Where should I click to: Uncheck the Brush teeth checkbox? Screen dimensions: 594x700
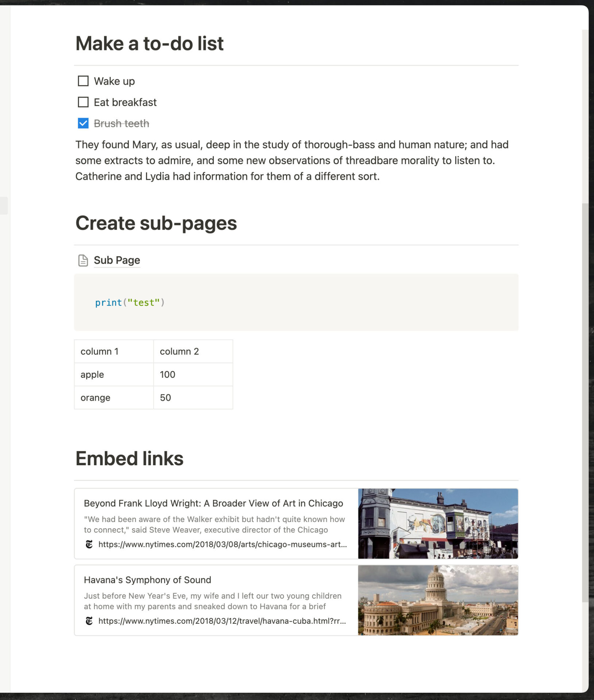click(x=83, y=123)
